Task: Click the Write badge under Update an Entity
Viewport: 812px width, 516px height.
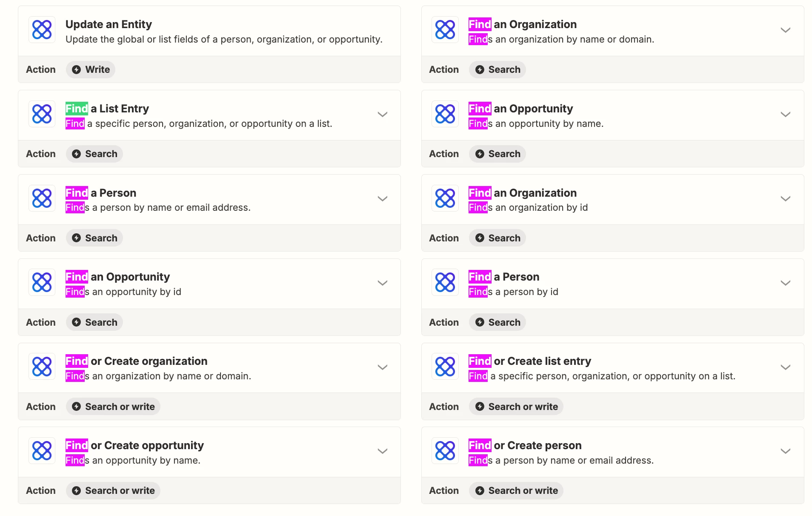Action: coord(91,69)
